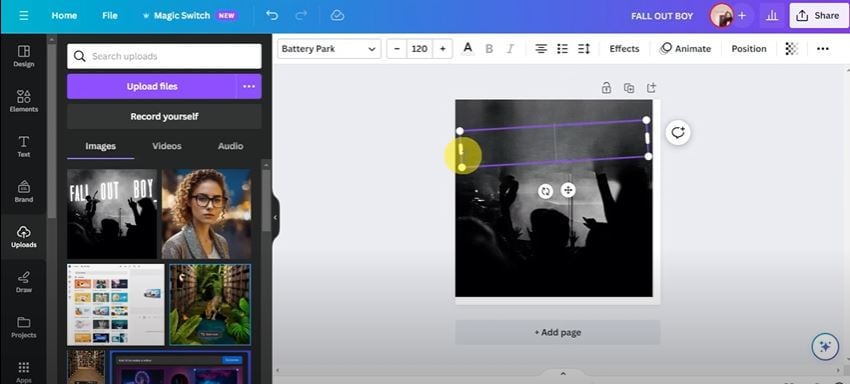The width and height of the screenshot is (850, 384).
Task: Open the File menu
Action: click(x=110, y=16)
